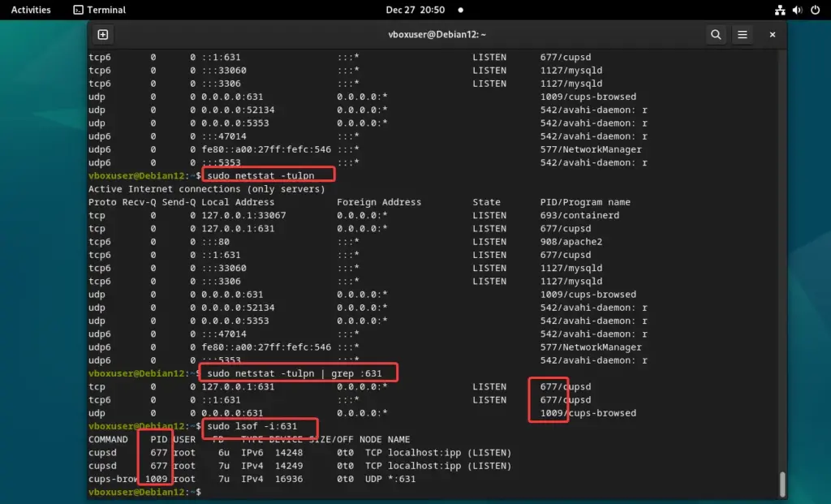
Task: Open a new terminal tab
Action: 103,34
